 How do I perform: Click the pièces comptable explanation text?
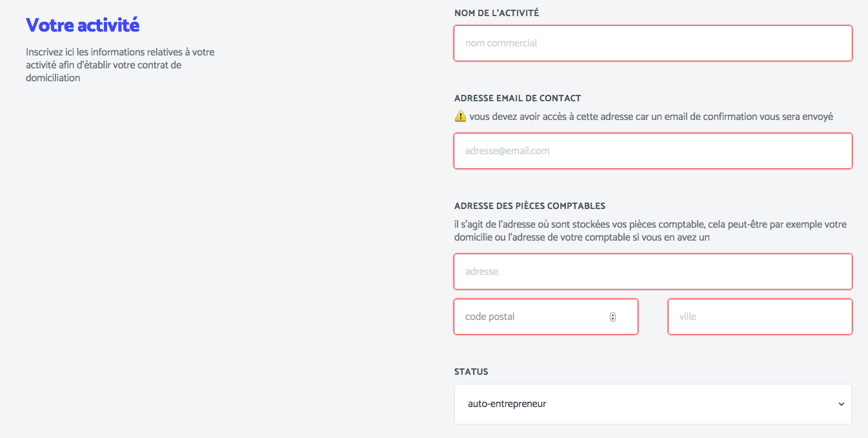pyautogui.click(x=651, y=231)
